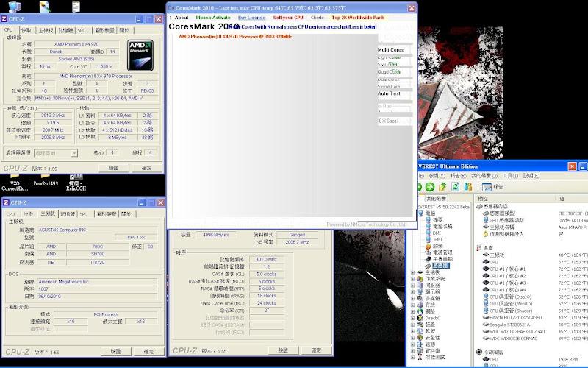Click ASUSTeK Computer INC. field in CPU-Z
This screenshot has height=368, width=588.
tap(97, 230)
